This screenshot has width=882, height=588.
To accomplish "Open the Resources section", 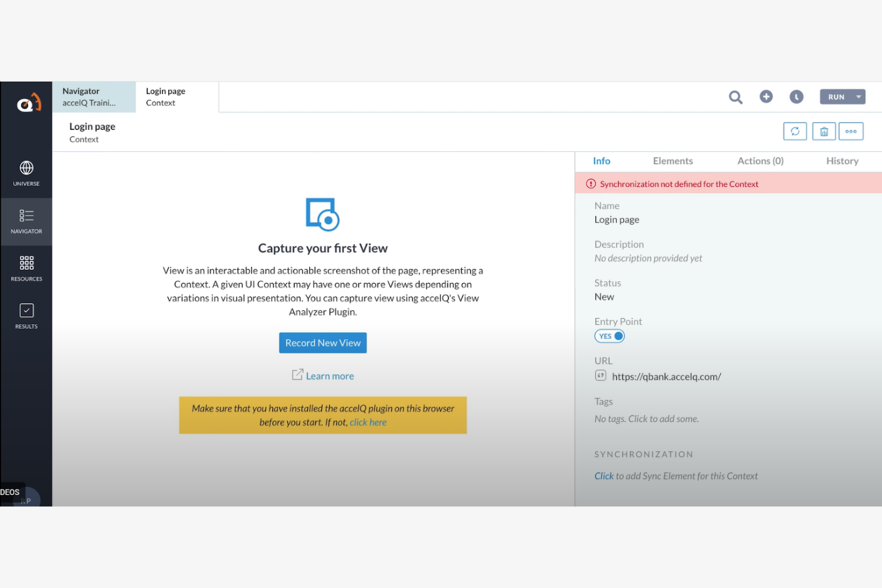I will (26, 269).
